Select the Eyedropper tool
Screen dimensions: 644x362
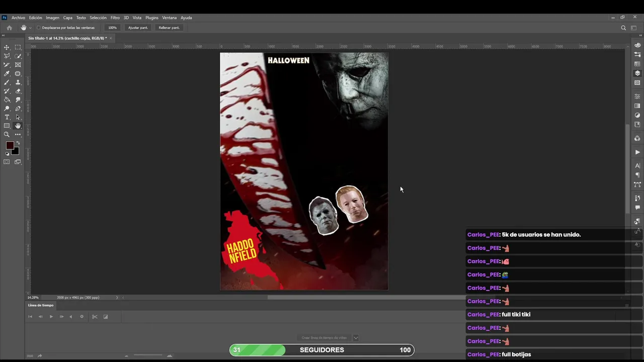[x=7, y=73]
